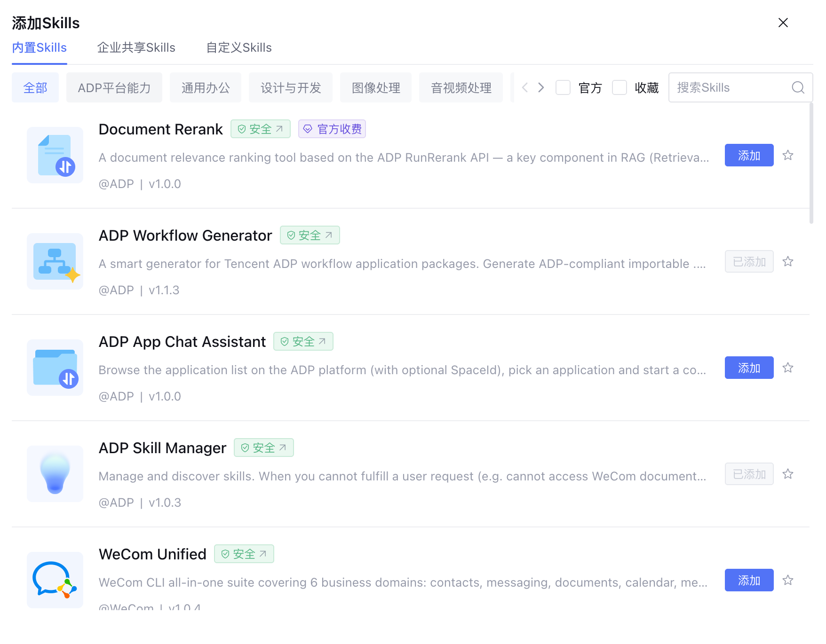Filter by 图像处理 category
This screenshot has width=826, height=644.
point(376,87)
